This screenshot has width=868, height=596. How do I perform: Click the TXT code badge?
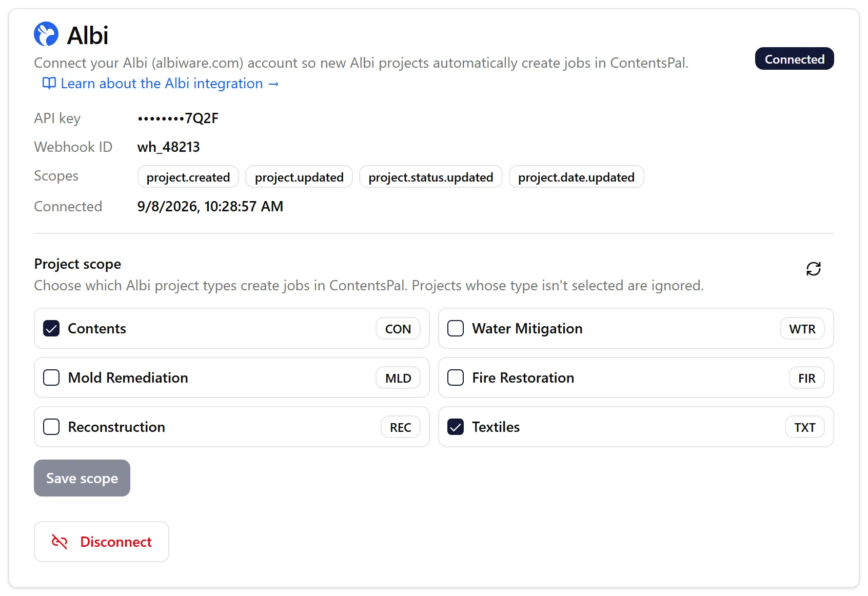click(805, 427)
